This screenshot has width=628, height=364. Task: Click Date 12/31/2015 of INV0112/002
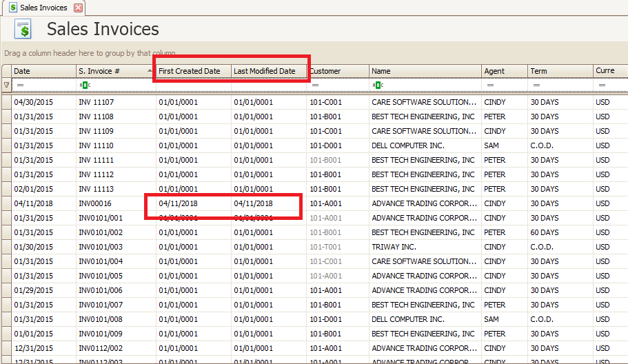point(43,348)
